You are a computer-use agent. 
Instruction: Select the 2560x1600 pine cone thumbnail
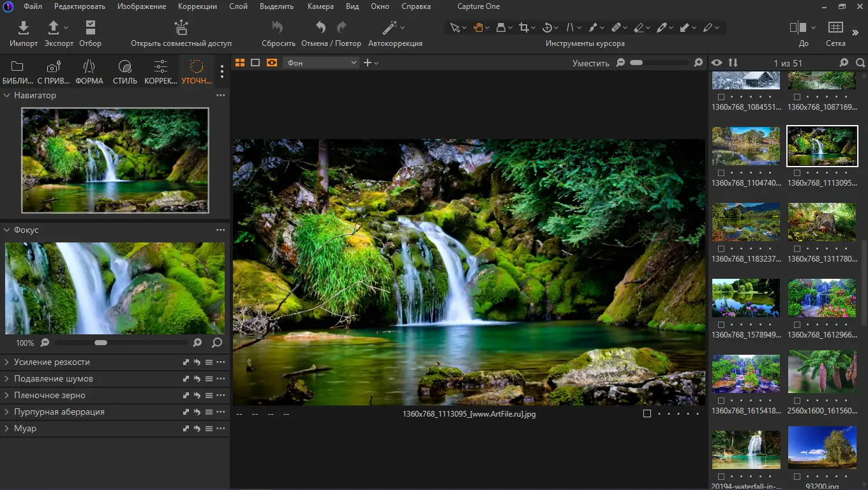coord(822,372)
